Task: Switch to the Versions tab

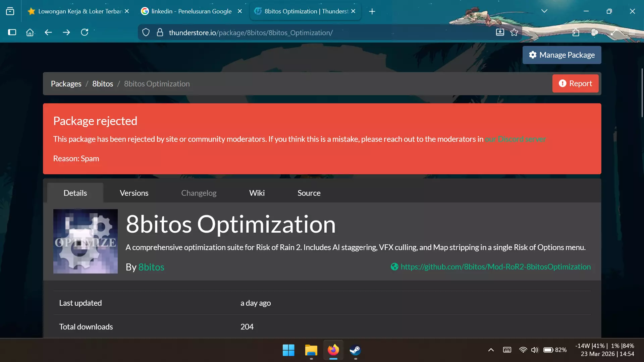Action: (134, 193)
